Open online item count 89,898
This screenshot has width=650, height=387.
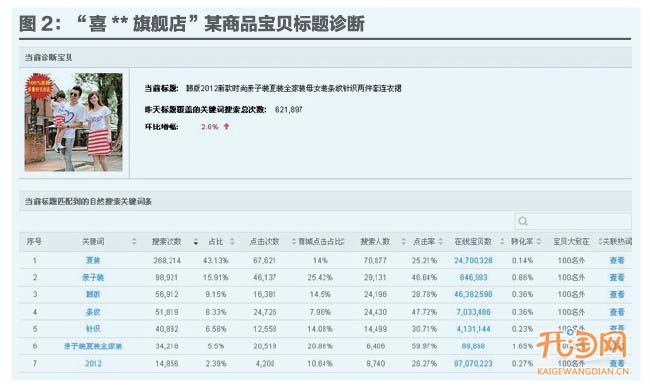coord(473,346)
